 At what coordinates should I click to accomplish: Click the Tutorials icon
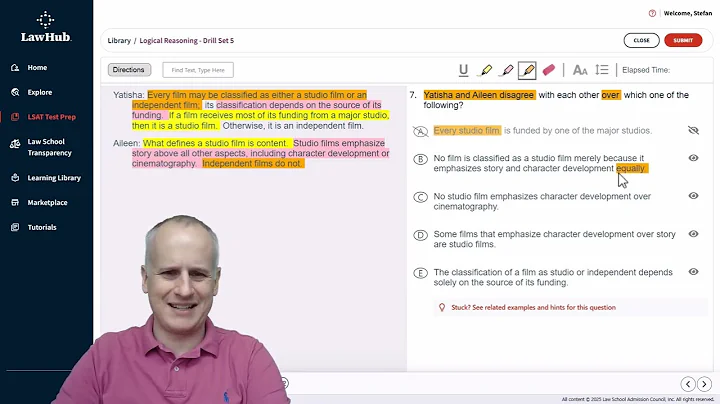click(x=15, y=227)
